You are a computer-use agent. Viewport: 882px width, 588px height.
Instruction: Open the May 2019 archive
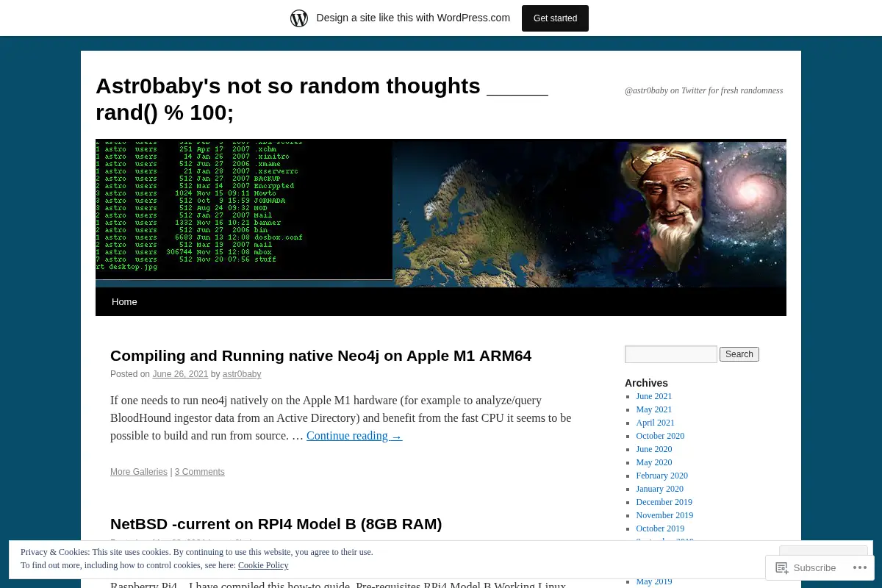tap(654, 581)
